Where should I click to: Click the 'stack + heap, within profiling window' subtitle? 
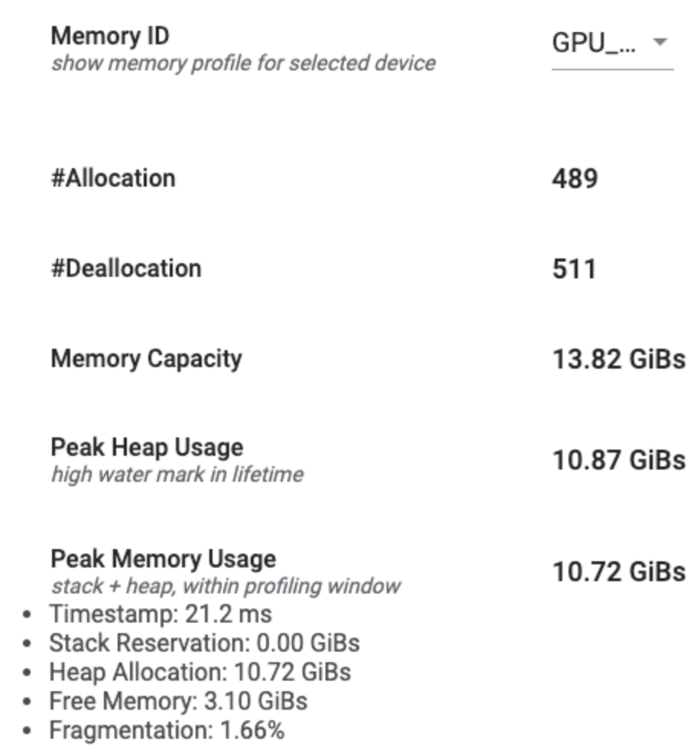(225, 587)
